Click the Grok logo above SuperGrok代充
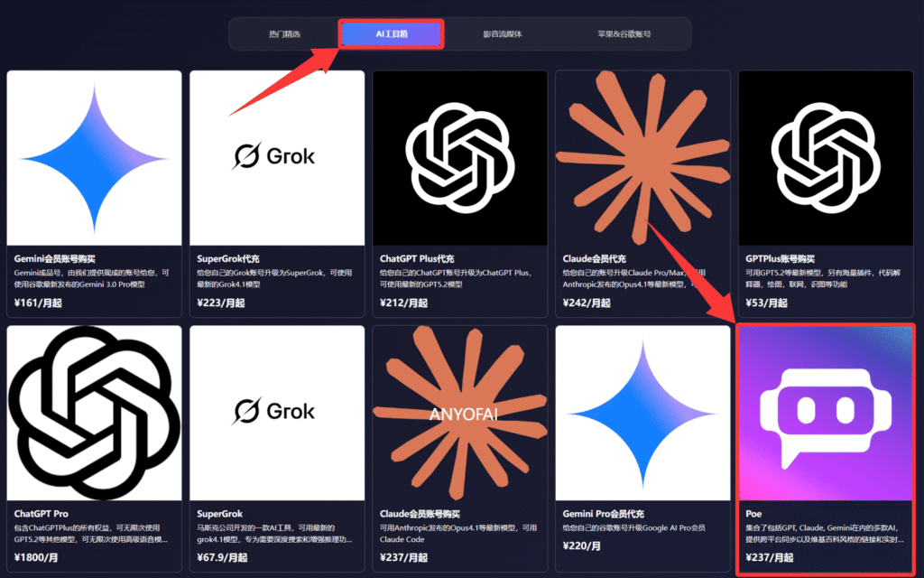Image resolution: width=924 pixels, height=578 pixels. click(277, 157)
